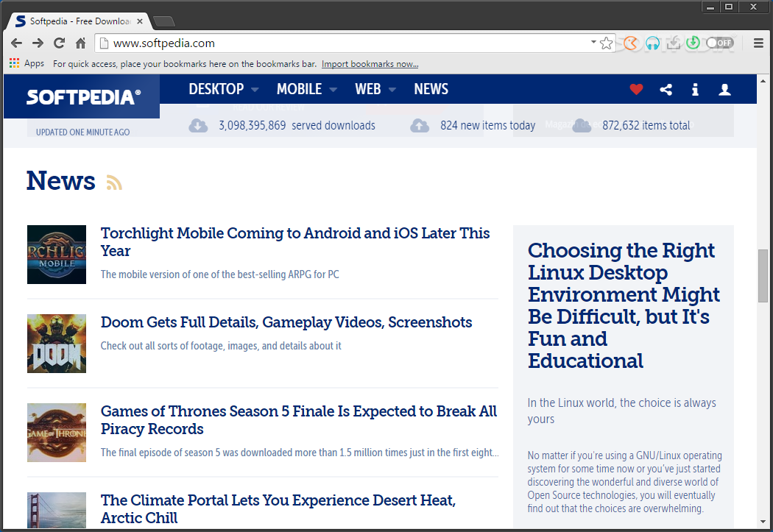Screen dimensions: 773x532
Task: Close the Softpedia browser tab
Action: click(140, 21)
